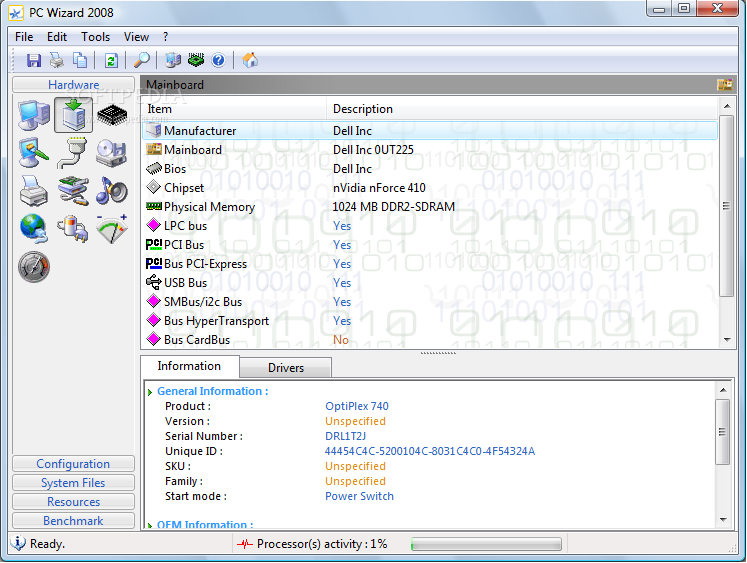Open System Summary computer icon in sidebar
The image size is (747, 563).
click(x=34, y=115)
